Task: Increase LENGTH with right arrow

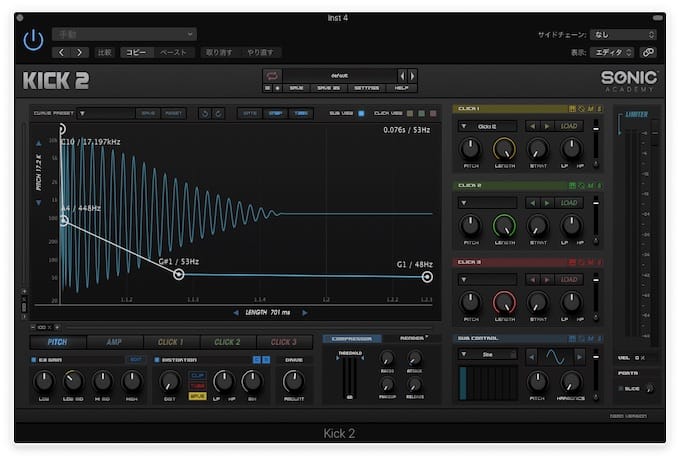Action: [305, 312]
